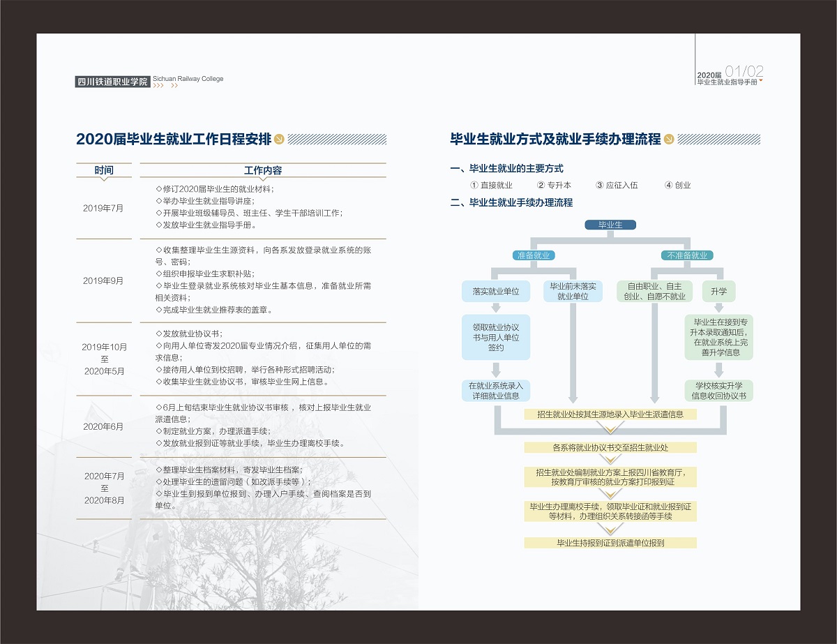The image size is (837, 644).
Task: Click the small red triangle beside 毕业生就业指导手册
Action: click(760, 80)
